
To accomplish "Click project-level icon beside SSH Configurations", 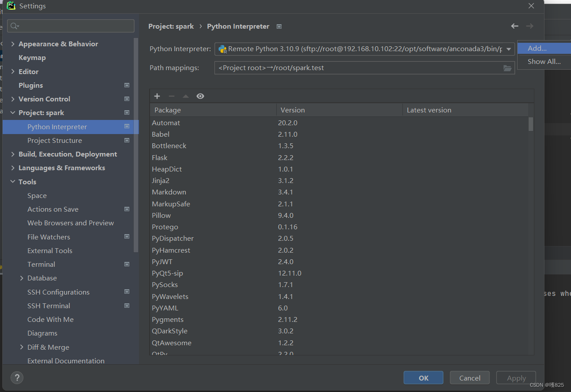I will [127, 292].
